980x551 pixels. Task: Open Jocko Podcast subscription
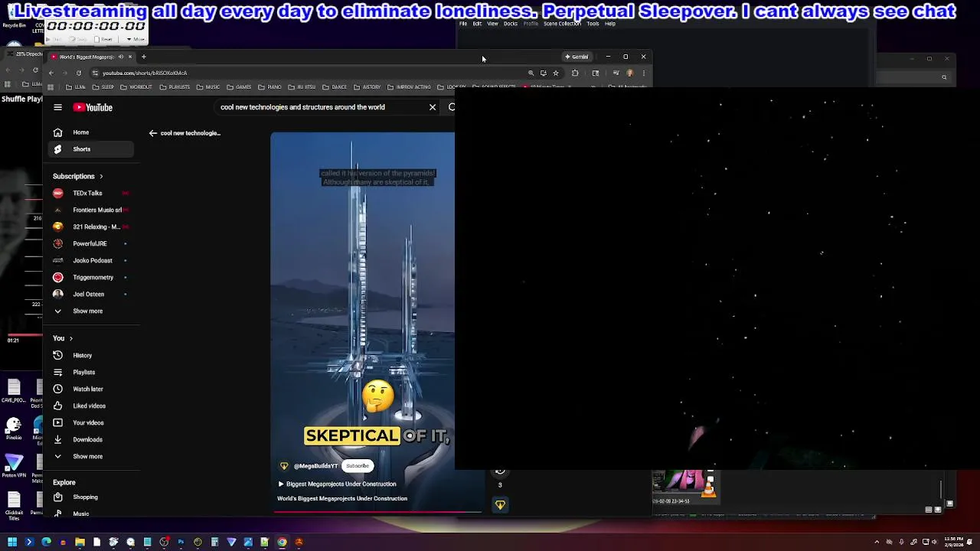tap(92, 260)
